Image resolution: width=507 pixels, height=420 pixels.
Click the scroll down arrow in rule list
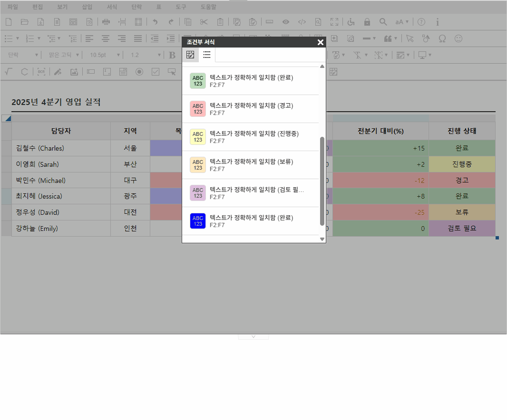pyautogui.click(x=322, y=239)
